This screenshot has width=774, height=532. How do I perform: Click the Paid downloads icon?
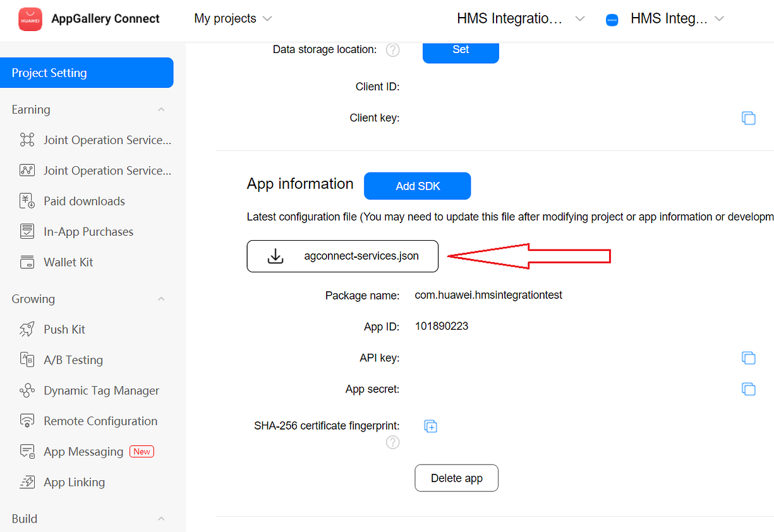point(27,201)
